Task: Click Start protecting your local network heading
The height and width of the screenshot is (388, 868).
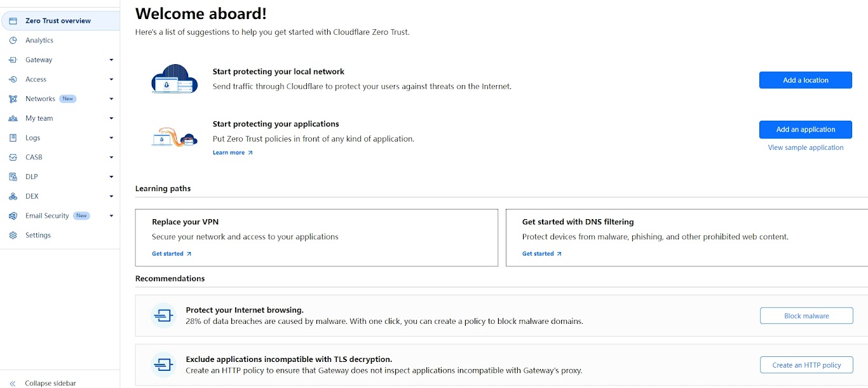Action: pos(278,72)
